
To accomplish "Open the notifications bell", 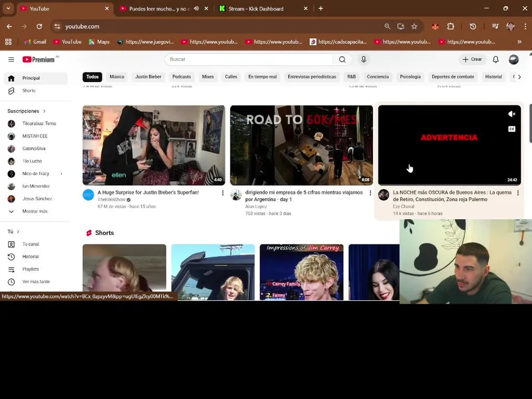I will click(495, 59).
